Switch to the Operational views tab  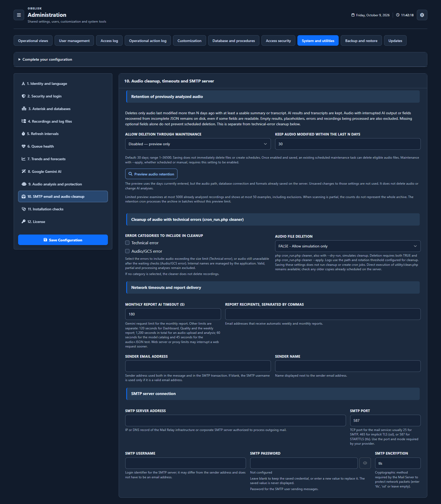33,41
